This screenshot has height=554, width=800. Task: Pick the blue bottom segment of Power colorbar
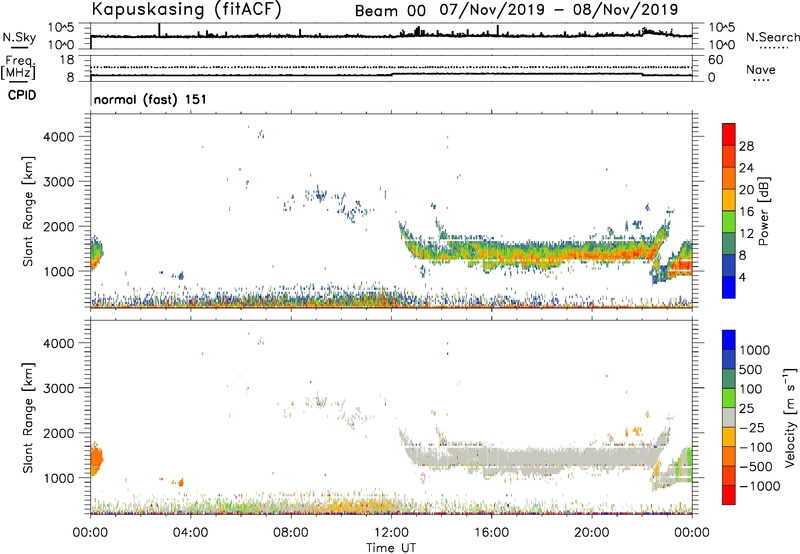[729, 288]
